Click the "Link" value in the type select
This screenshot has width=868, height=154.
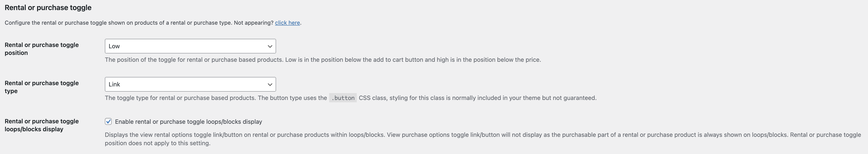[114, 85]
